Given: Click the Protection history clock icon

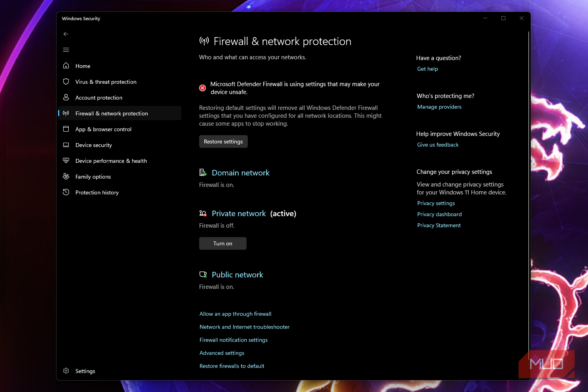Looking at the screenshot, I should pyautogui.click(x=66, y=192).
